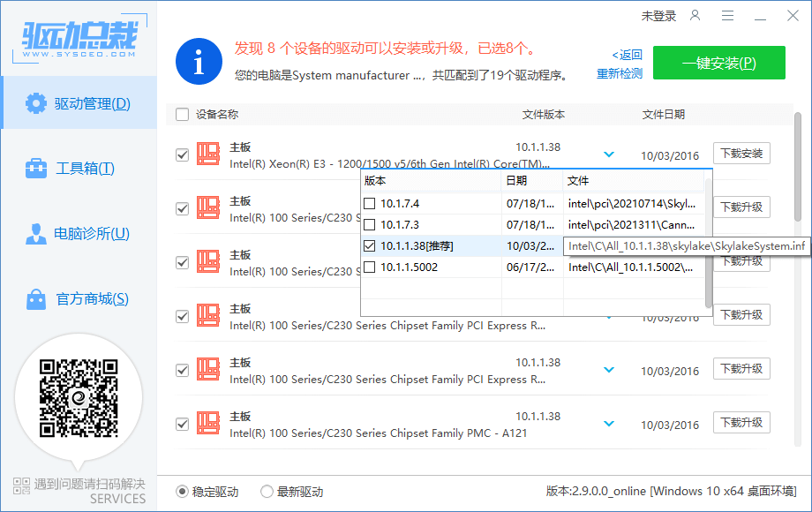Select the 驱动管理 gear icon
812x512 pixels.
pos(35,102)
